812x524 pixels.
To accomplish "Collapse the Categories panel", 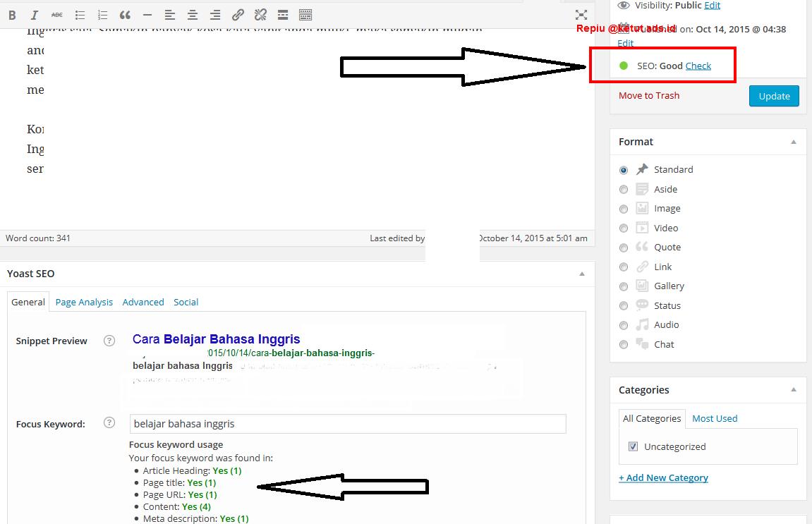I will [794, 390].
